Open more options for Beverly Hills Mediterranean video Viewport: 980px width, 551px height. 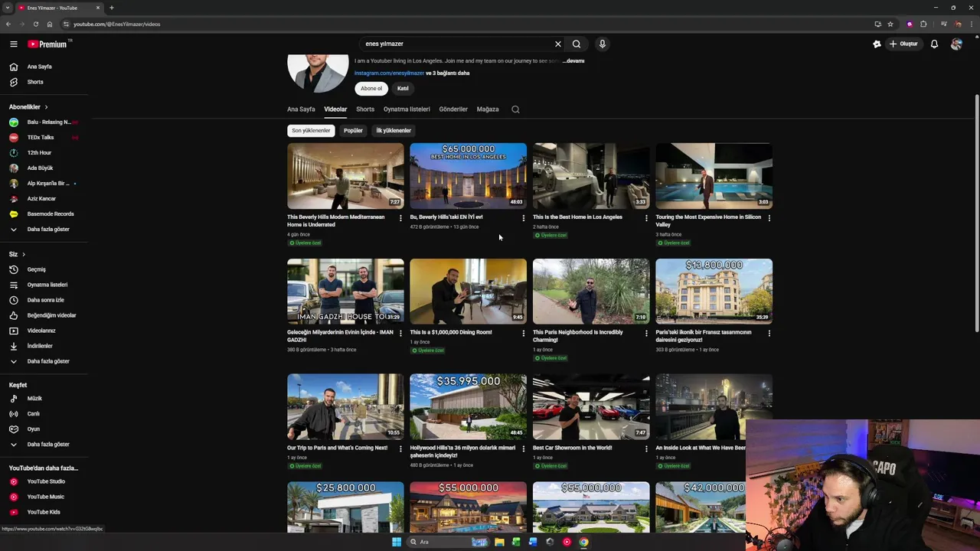point(400,218)
